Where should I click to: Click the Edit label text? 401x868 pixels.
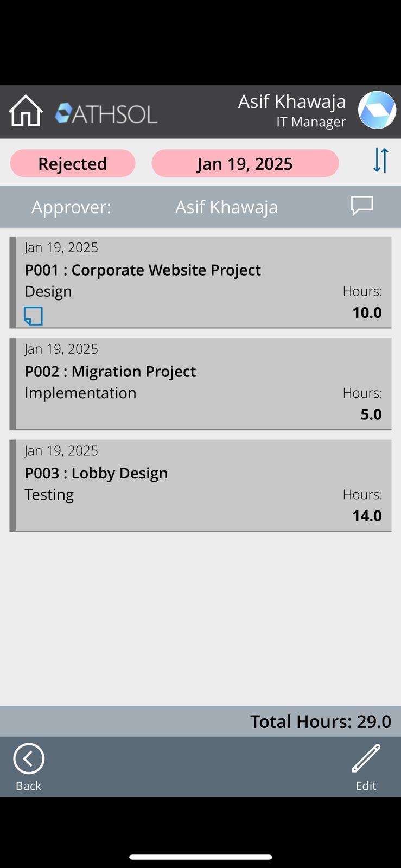pyautogui.click(x=366, y=786)
